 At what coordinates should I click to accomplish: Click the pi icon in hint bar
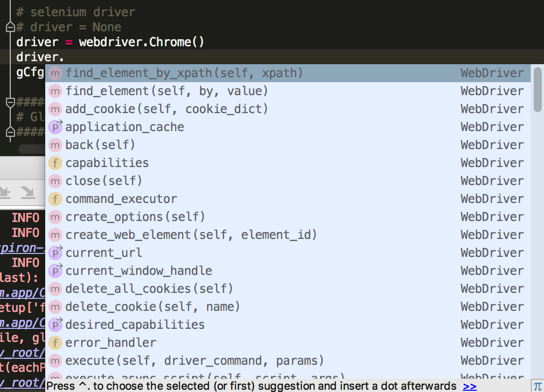coord(537,386)
